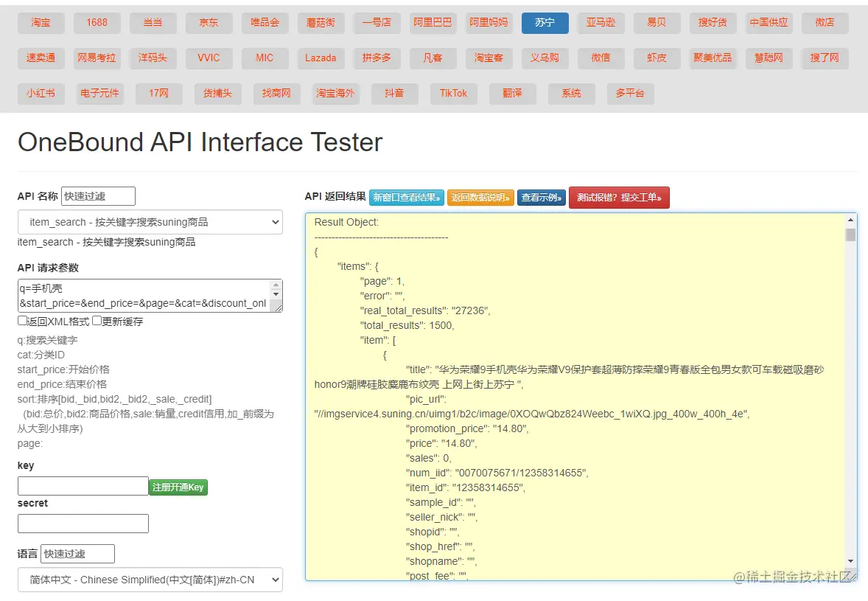The height and width of the screenshot is (601, 868).
Task: Switch to the 京东 platform tab
Action: click(209, 23)
